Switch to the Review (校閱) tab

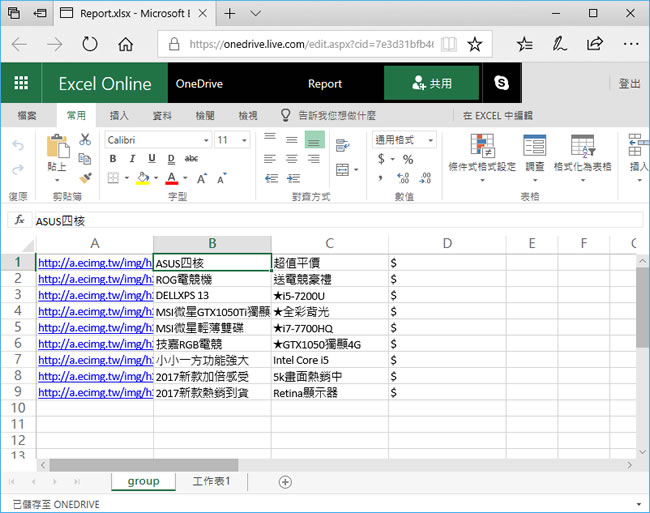pyautogui.click(x=205, y=115)
